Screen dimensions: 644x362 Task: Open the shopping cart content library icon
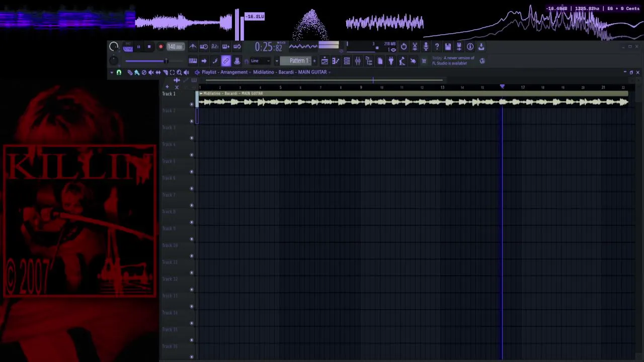tap(424, 61)
